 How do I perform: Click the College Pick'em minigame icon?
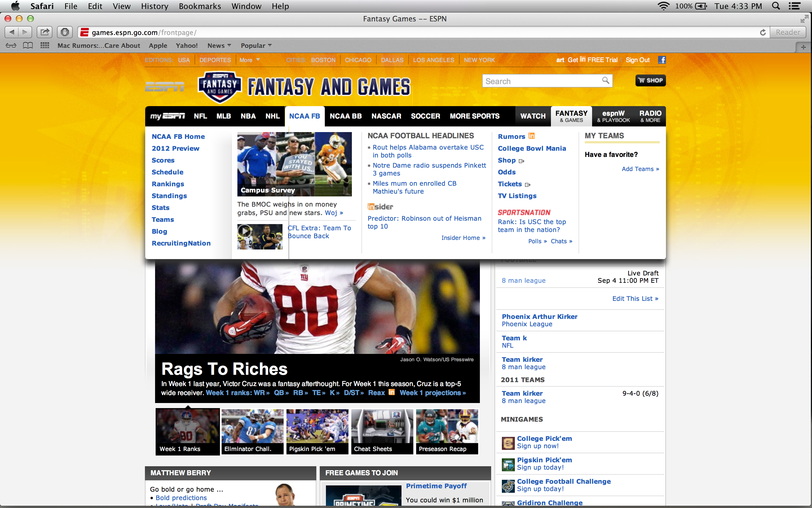point(508,443)
